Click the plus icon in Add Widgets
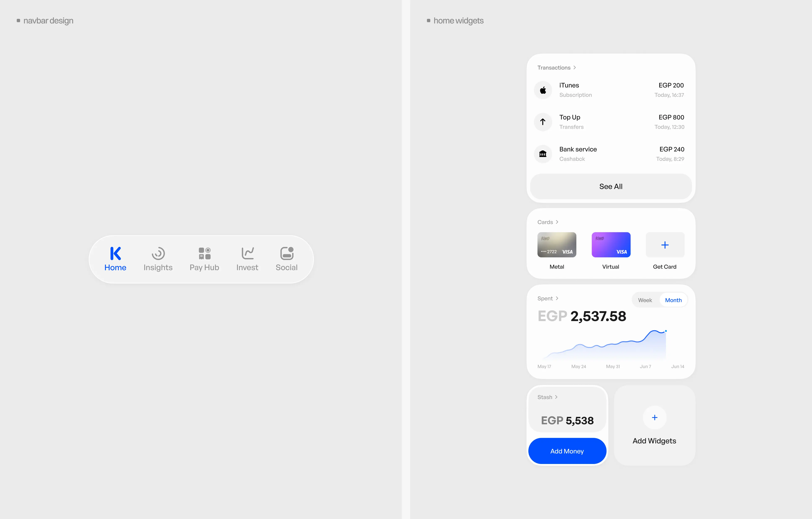Screen dimensions: 812x519 pyautogui.click(x=654, y=418)
